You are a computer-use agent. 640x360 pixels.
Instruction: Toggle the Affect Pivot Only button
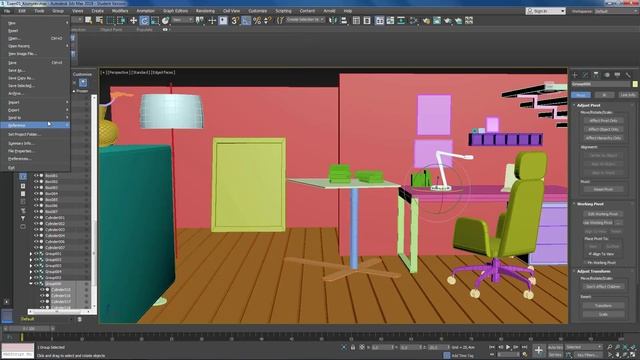pos(603,120)
